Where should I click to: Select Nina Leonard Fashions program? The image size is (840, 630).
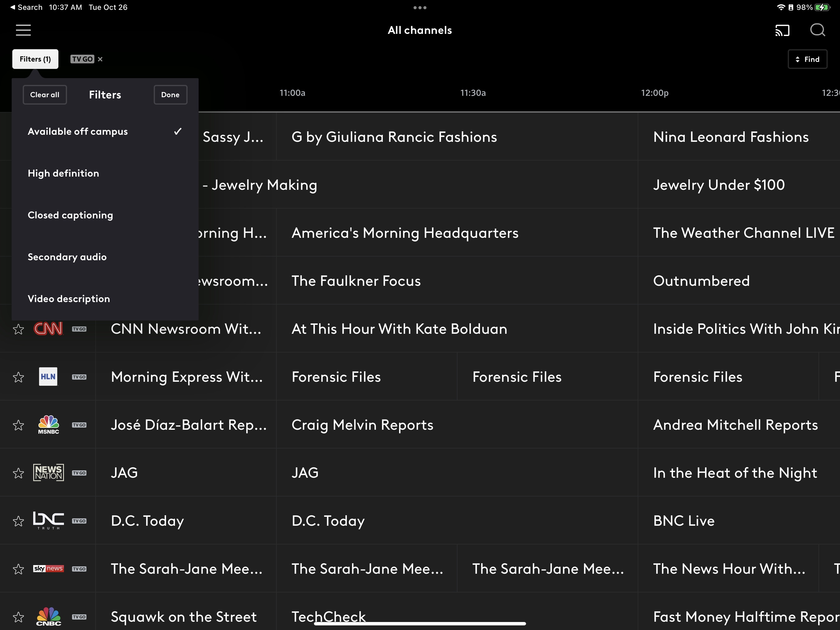[739, 137]
